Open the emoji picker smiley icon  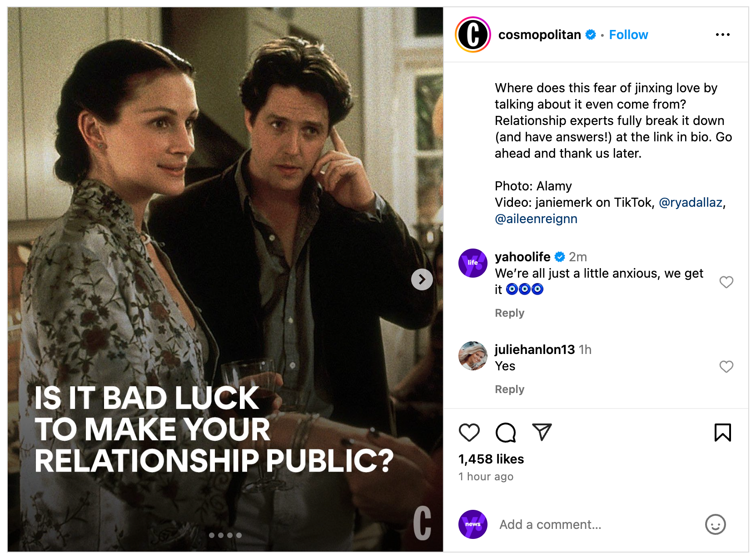pos(715,524)
